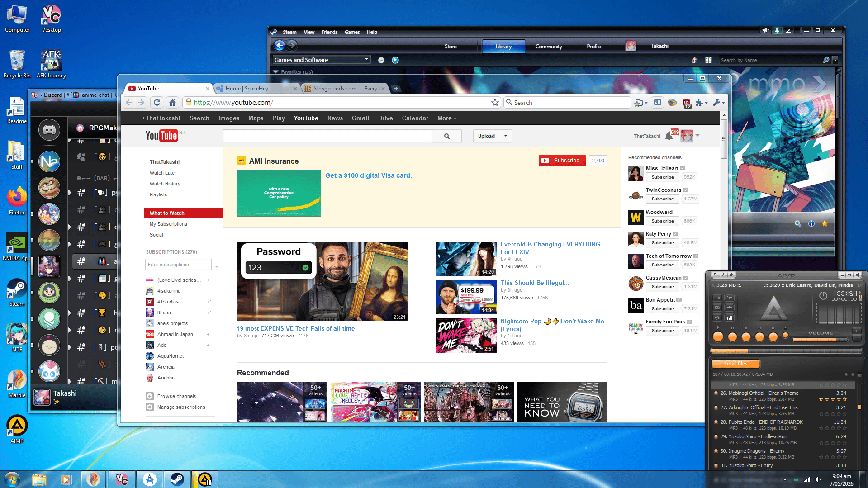The image size is (868, 488).
Task: Click the clock-shaped Recent icon in Steam
Action: [381, 60]
